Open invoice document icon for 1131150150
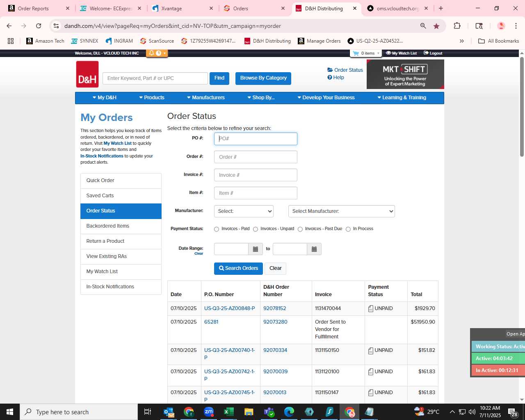Image resolution: width=525 pixels, height=420 pixels. click(371, 350)
